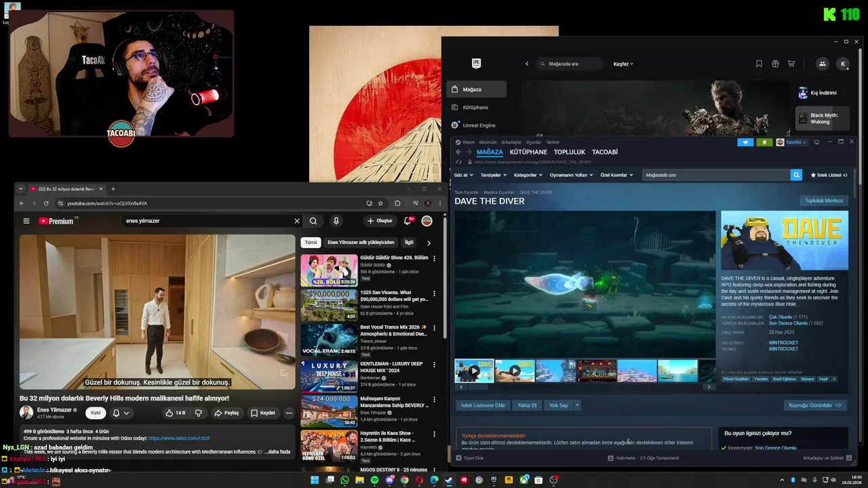Expand Epic Games Keşfet dropdown
This screenshot has height=488, width=868.
point(623,64)
